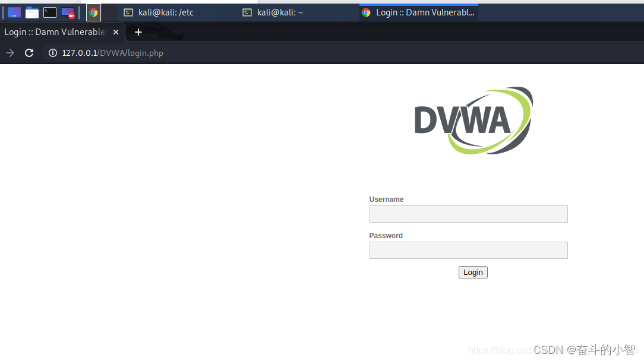644x361 pixels.
Task: Click the Password label text
Action: (x=386, y=236)
